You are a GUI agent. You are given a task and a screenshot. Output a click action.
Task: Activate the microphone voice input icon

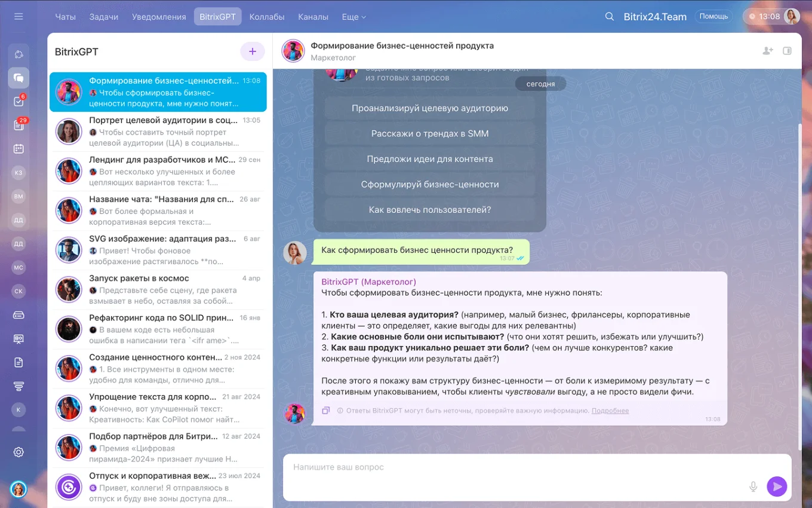753,486
